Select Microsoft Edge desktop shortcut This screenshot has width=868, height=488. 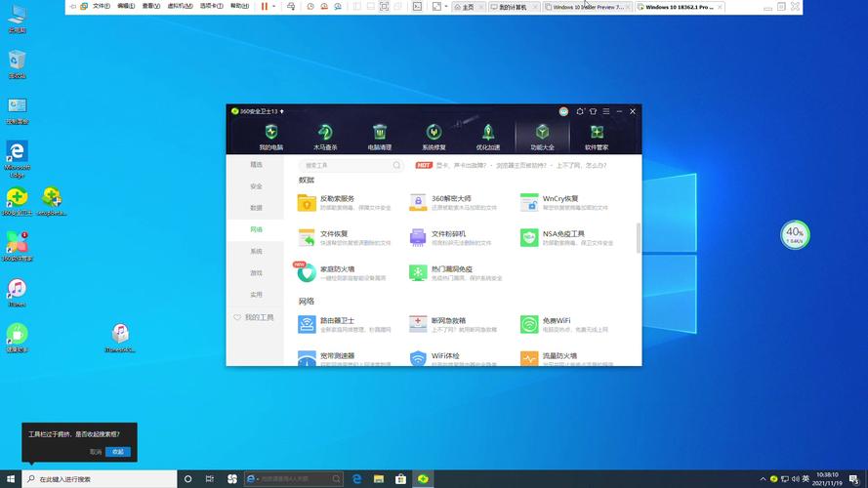[18, 159]
